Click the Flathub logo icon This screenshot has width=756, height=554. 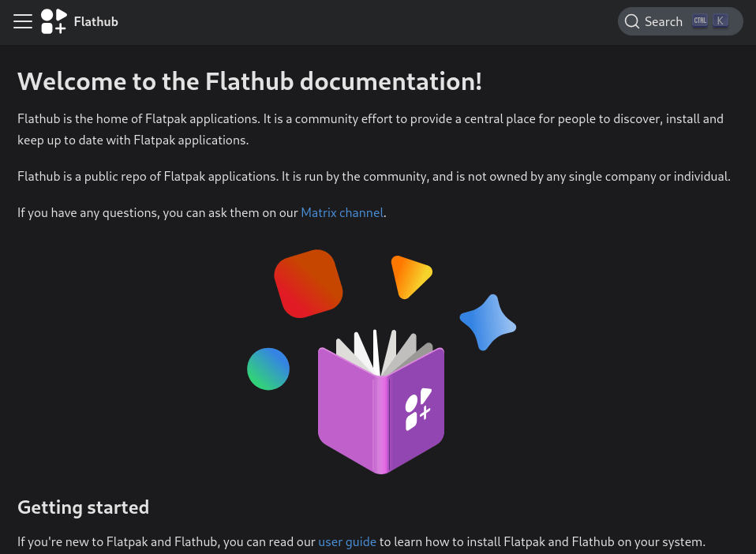coord(54,21)
